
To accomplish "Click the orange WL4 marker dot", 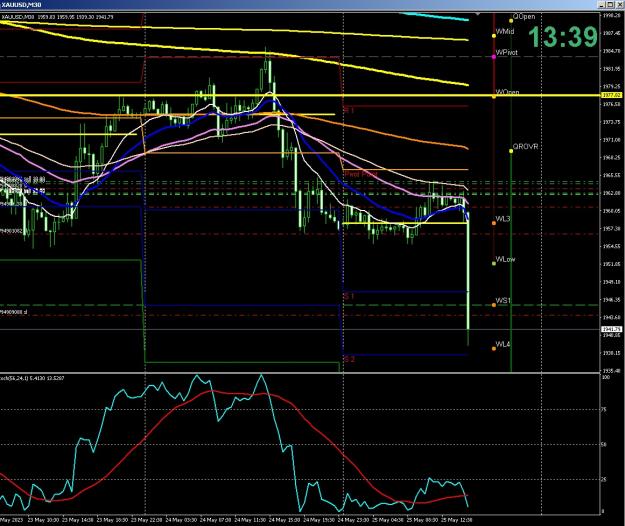I will 494,349.
